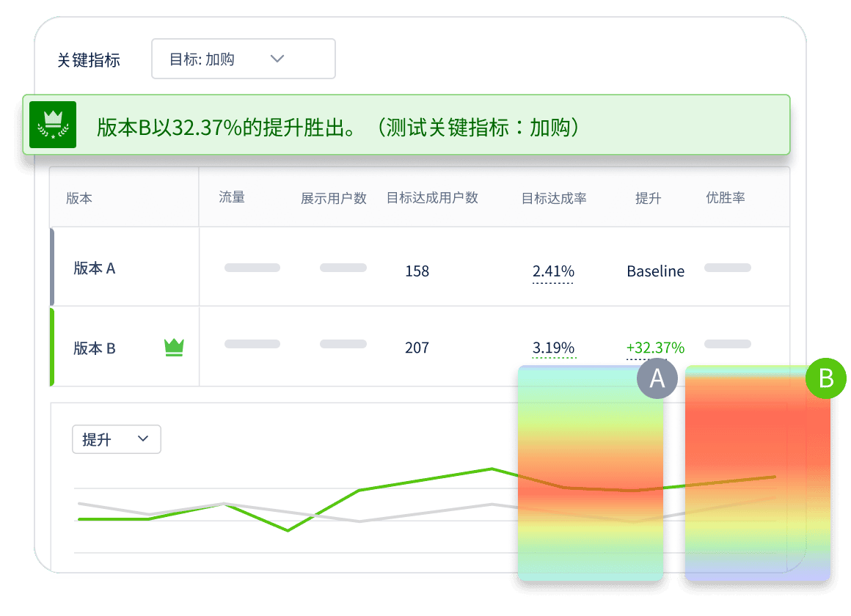Open heatmap thumbnail for version B
Image resolution: width=851 pixels, height=616 pixels.
[758, 473]
